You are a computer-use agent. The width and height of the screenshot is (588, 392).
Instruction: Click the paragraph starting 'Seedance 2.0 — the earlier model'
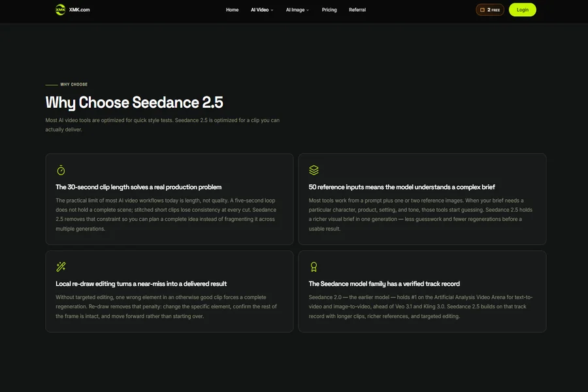click(x=420, y=306)
